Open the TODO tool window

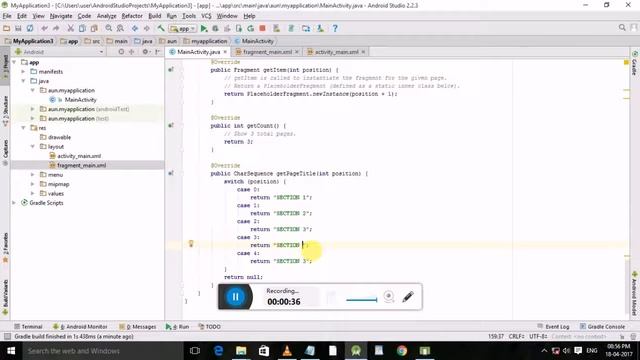tap(209, 327)
